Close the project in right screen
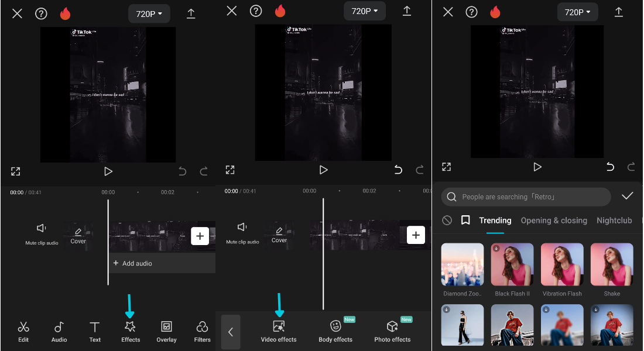 (x=448, y=12)
